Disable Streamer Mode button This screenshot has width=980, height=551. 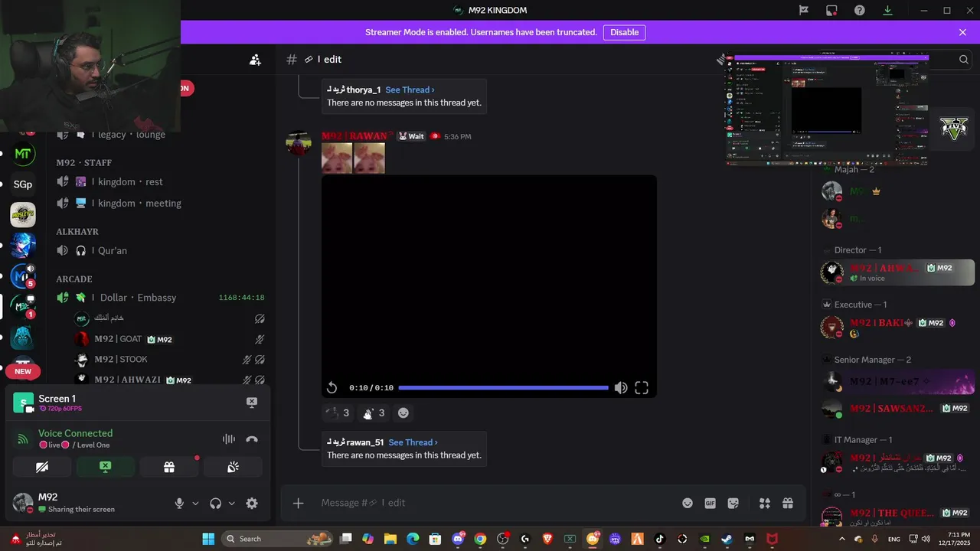pos(624,32)
